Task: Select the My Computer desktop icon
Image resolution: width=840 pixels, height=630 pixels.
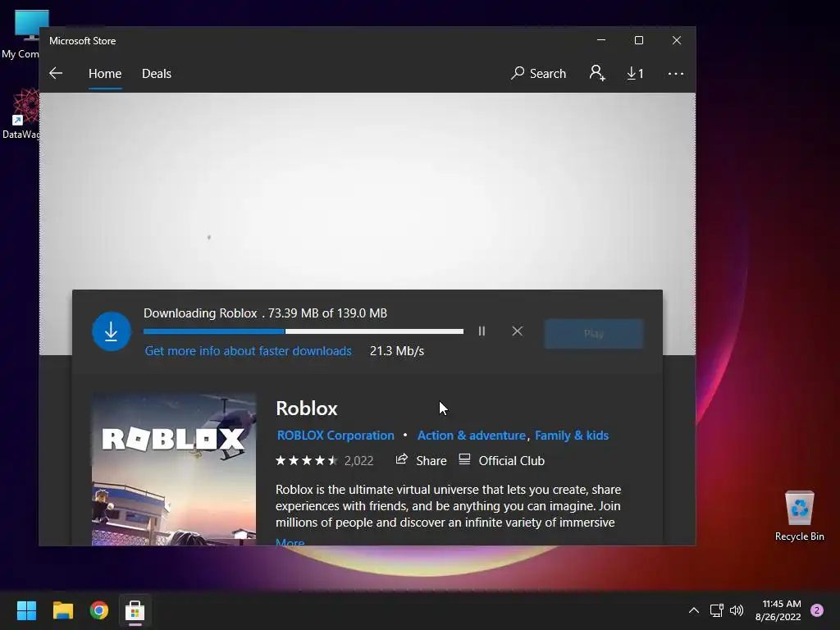Action: [x=21, y=34]
